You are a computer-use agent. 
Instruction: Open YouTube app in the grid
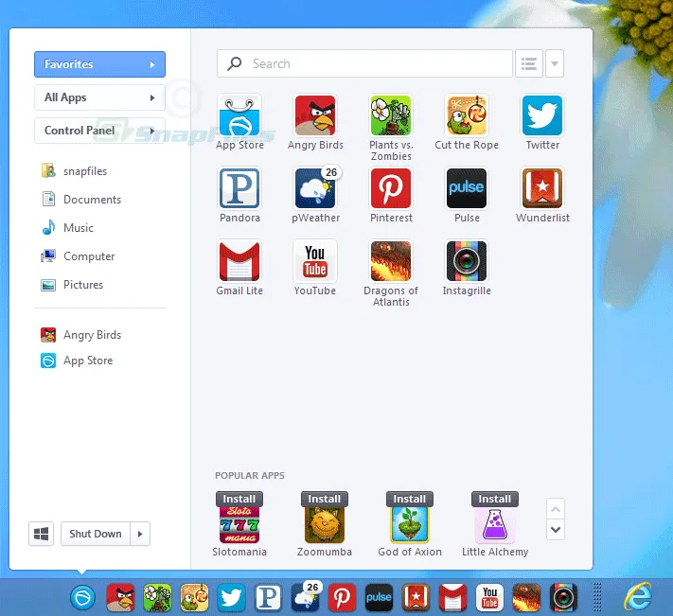315,261
